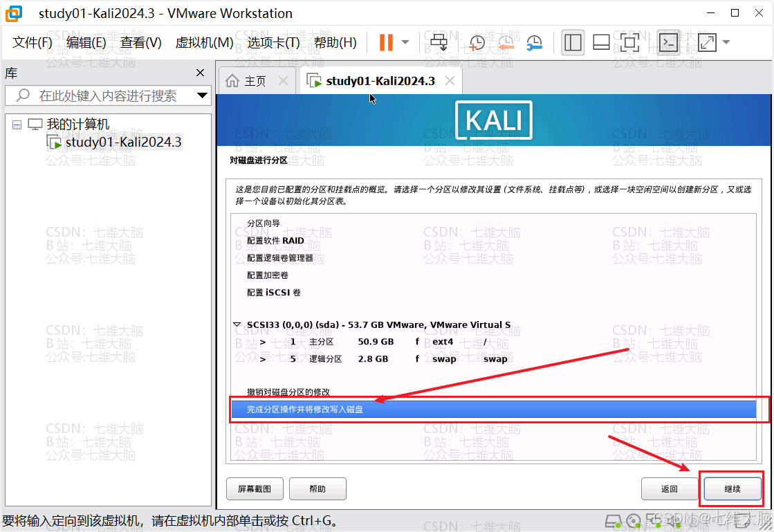Select study01-Kali2024.3 in the library tree

pyautogui.click(x=123, y=143)
